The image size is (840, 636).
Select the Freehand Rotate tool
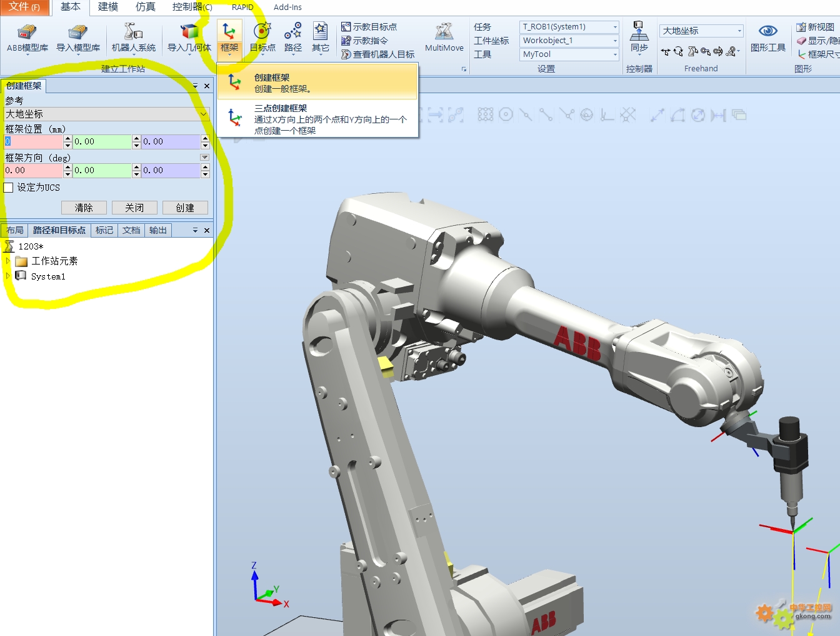pos(679,52)
